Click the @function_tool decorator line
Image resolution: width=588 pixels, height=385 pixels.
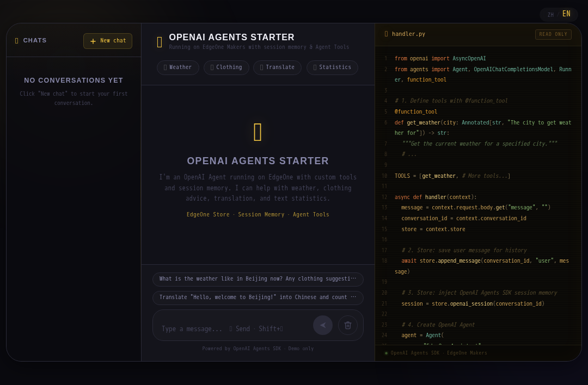(416, 111)
